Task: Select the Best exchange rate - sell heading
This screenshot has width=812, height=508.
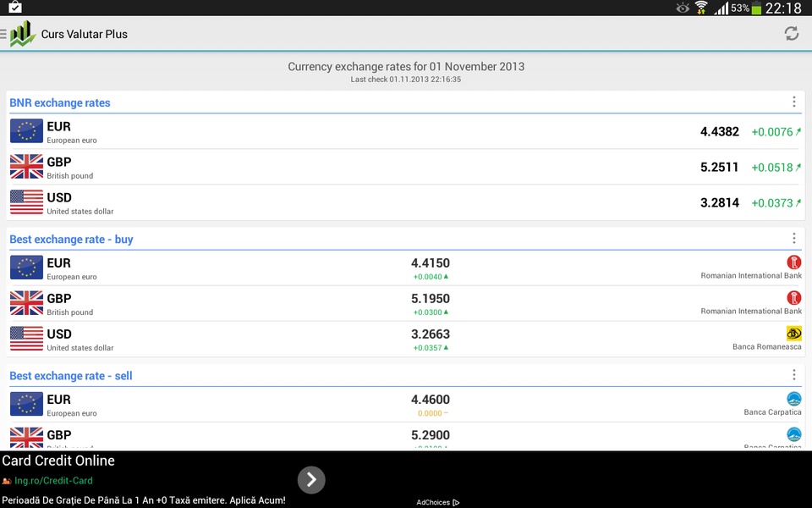Action: point(71,376)
